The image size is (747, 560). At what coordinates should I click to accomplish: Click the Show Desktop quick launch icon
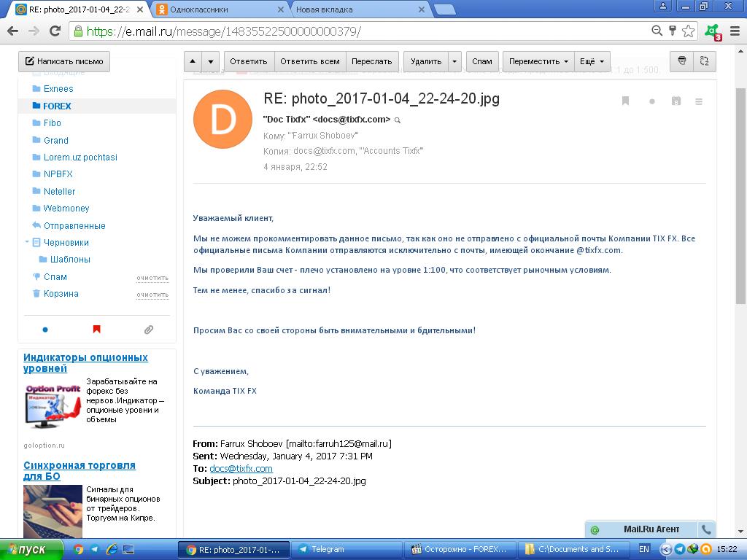[128, 549]
